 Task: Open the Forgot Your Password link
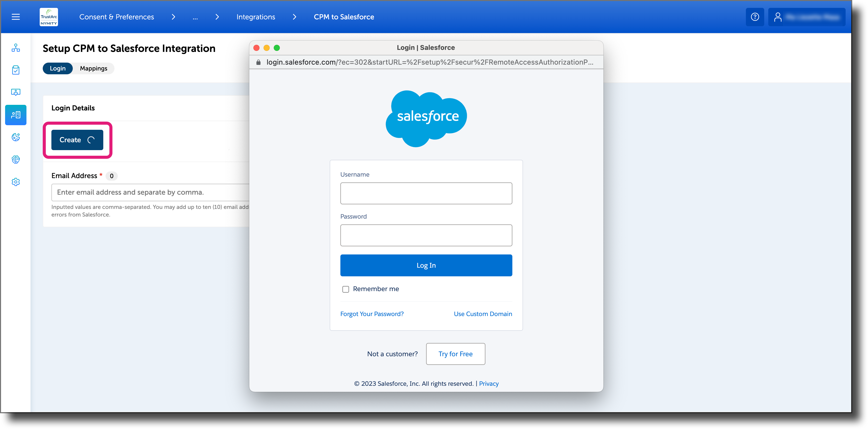(x=372, y=313)
